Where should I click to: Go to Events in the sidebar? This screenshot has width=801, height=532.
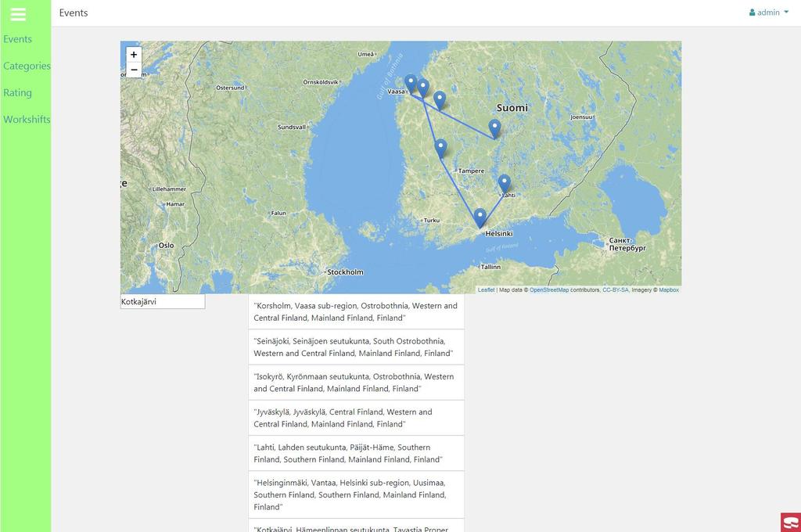click(x=17, y=39)
